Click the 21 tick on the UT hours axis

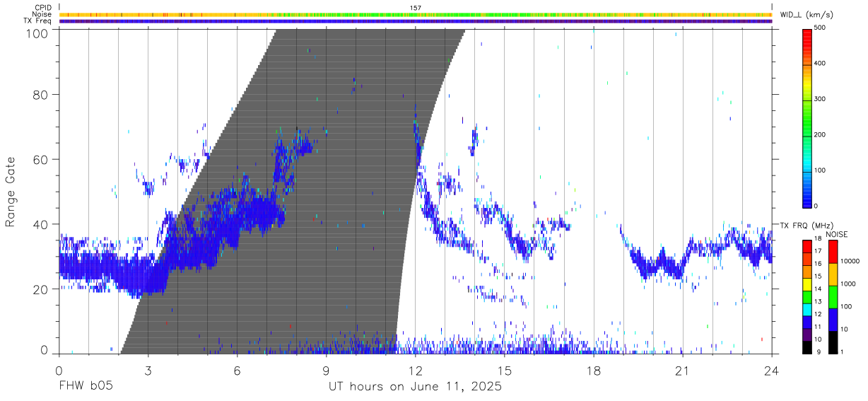coord(682,371)
